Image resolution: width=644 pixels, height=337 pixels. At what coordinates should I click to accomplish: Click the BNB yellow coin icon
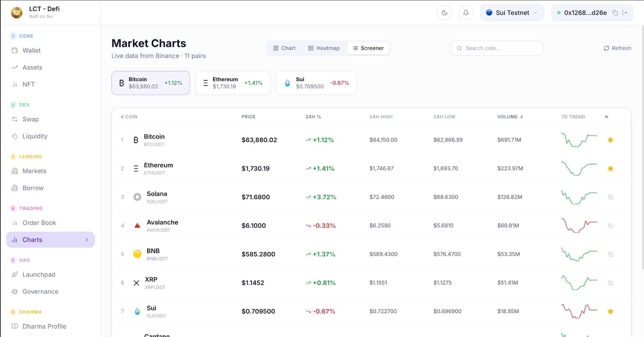[x=137, y=254]
